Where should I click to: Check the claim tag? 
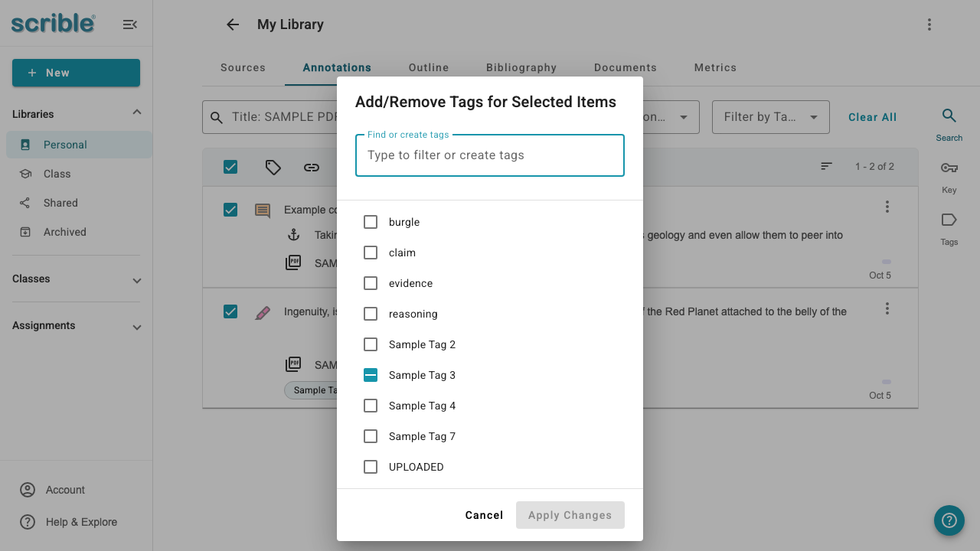[371, 253]
